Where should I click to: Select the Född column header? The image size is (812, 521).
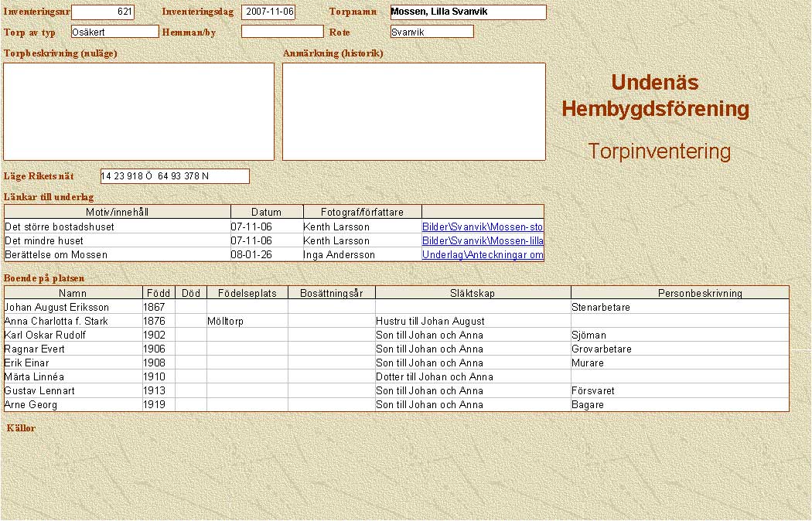pos(158,293)
